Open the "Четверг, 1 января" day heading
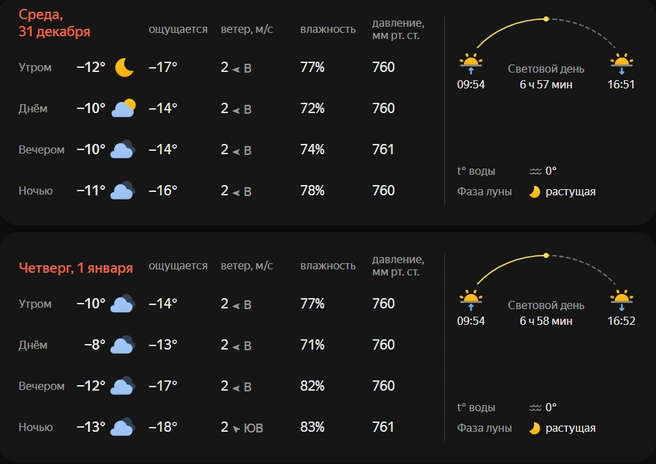This screenshot has width=656, height=464. coord(76,267)
